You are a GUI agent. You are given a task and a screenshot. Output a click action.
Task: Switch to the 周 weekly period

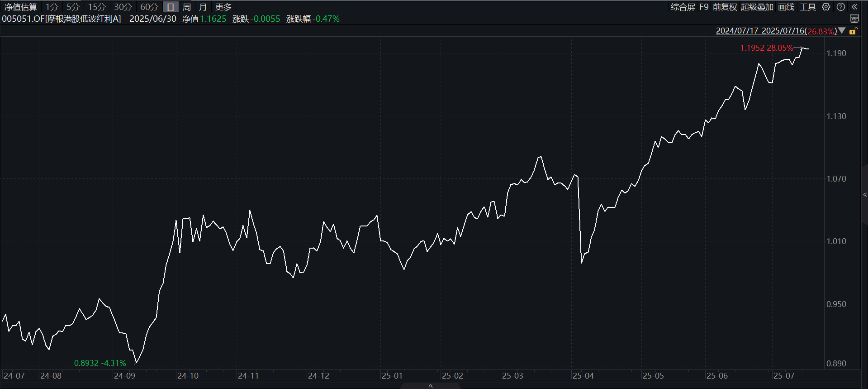tap(186, 7)
